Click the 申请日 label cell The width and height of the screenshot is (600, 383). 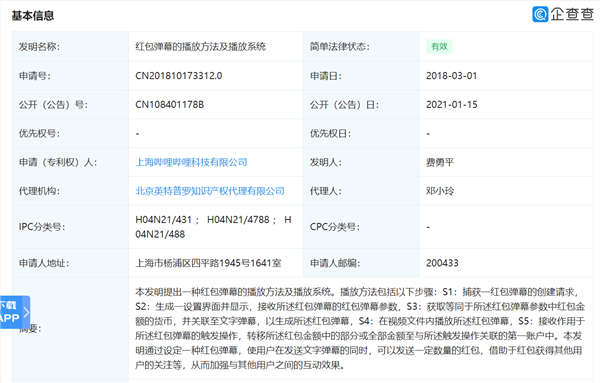(x=361, y=76)
